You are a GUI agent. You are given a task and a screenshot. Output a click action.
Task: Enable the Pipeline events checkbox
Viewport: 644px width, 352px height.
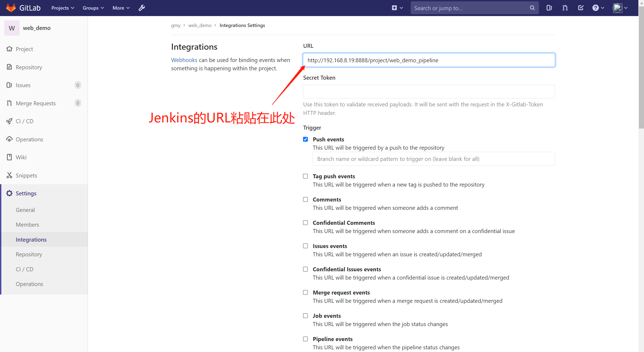[305, 339]
